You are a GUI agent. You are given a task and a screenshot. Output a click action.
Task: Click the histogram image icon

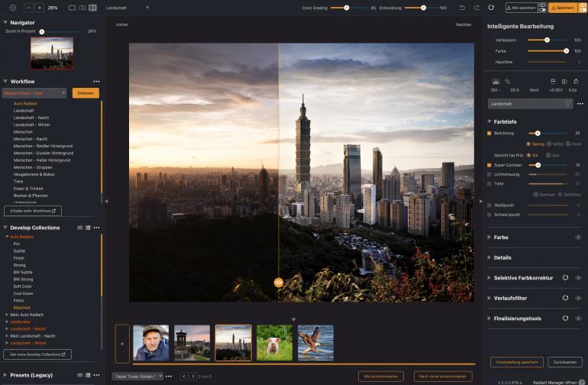496,80
